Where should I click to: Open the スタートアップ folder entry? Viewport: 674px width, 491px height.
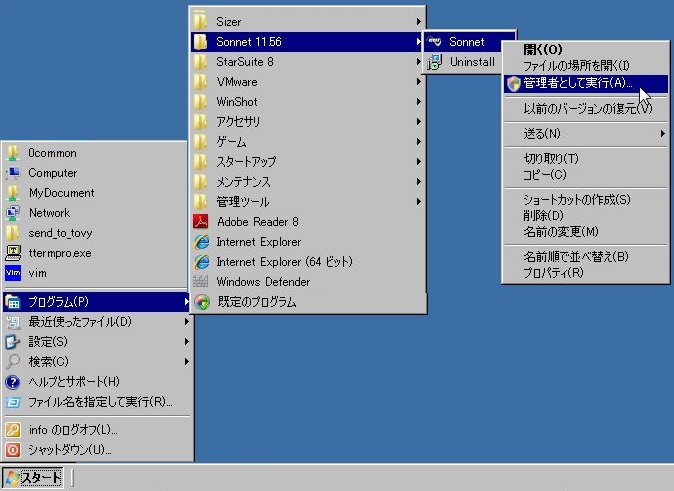click(x=308, y=162)
